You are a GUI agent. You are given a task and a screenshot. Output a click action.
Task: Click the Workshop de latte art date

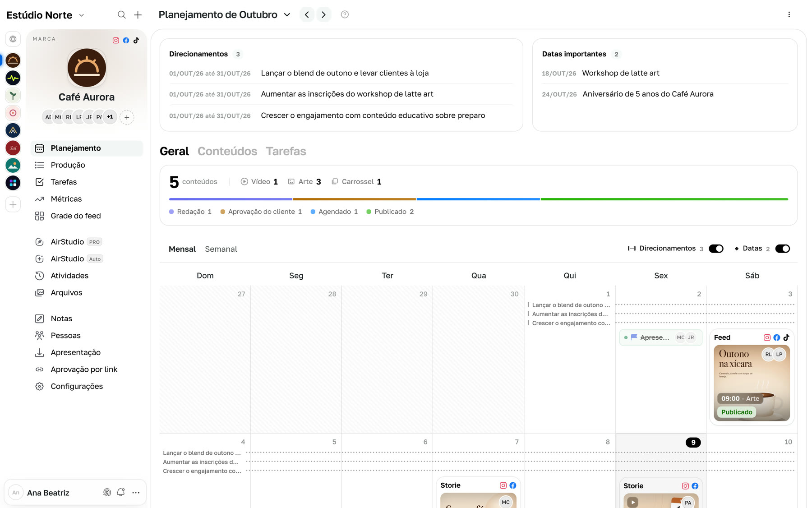click(x=665, y=73)
